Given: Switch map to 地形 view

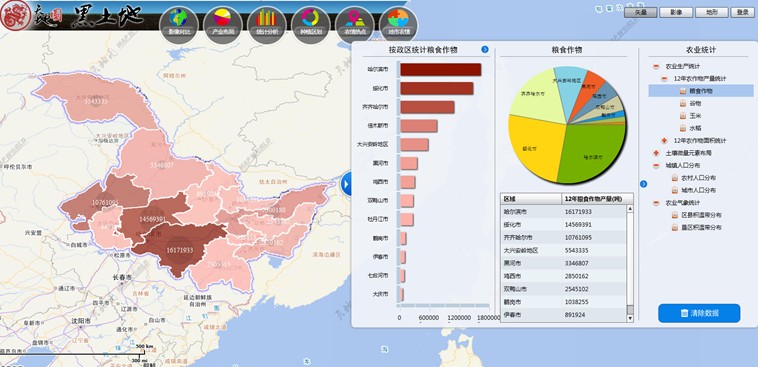Looking at the screenshot, I should click(712, 13).
